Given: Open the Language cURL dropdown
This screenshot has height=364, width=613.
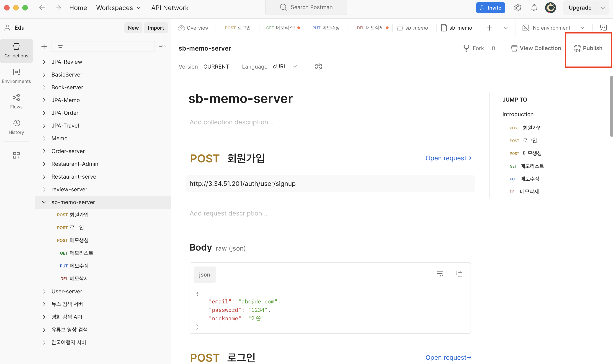Looking at the screenshot, I should tap(285, 67).
